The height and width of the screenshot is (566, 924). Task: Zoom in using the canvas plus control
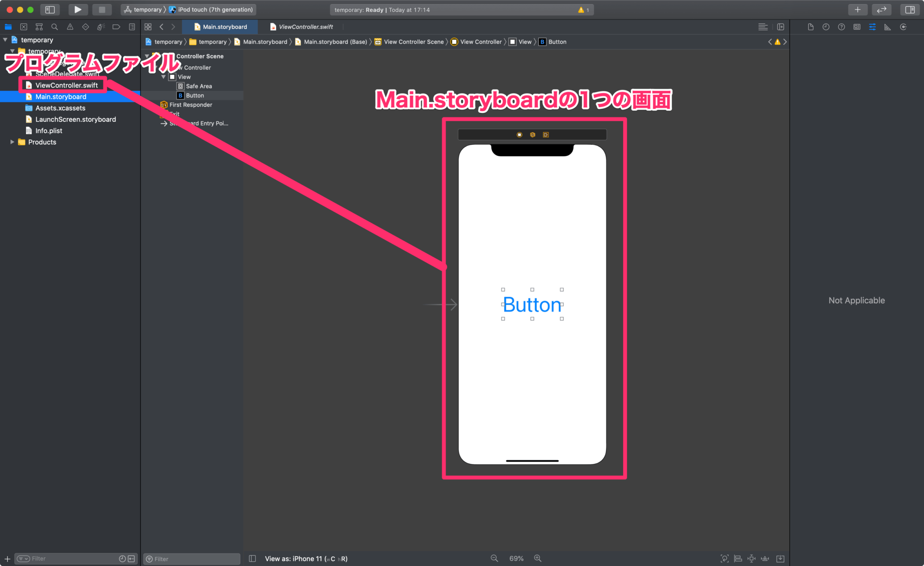pyautogui.click(x=537, y=558)
